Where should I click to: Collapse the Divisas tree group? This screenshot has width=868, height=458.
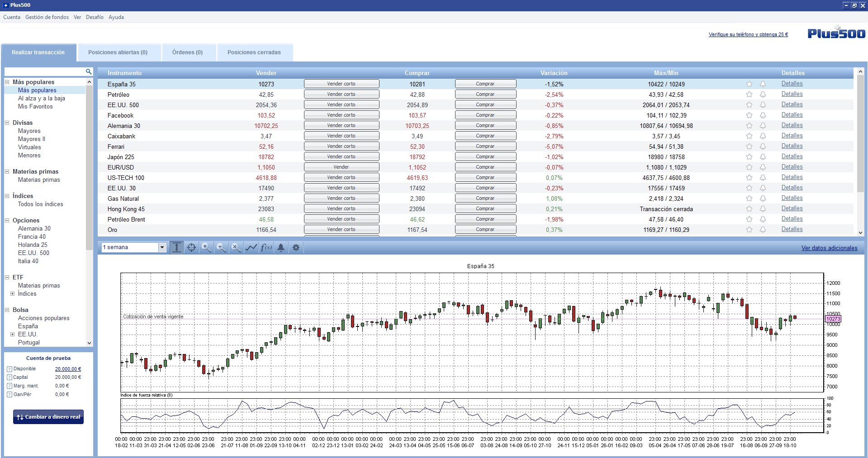pyautogui.click(x=7, y=123)
